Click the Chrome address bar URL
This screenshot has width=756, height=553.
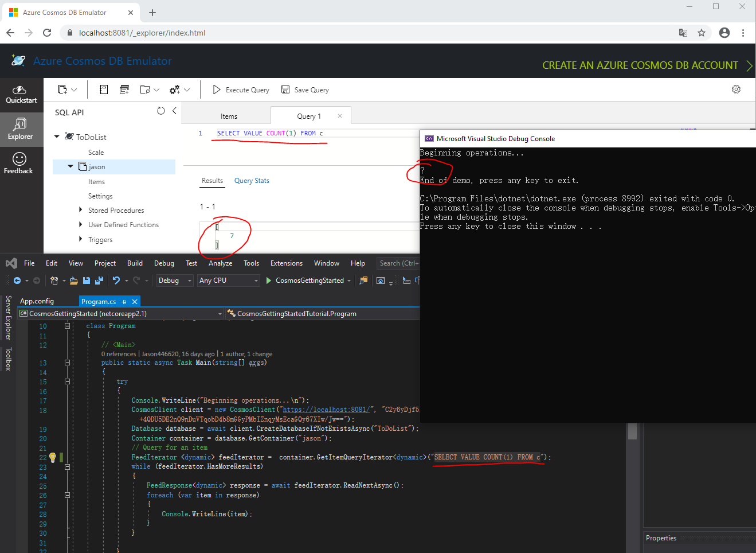click(142, 33)
